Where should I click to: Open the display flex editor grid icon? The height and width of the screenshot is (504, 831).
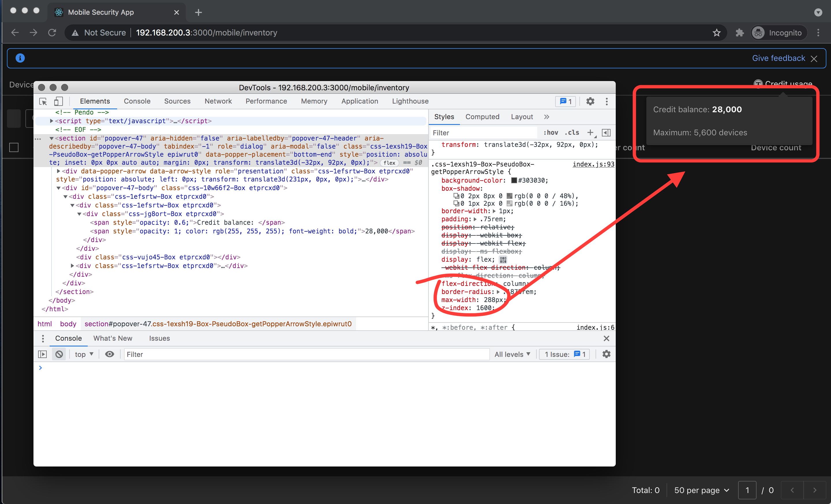pyautogui.click(x=503, y=259)
